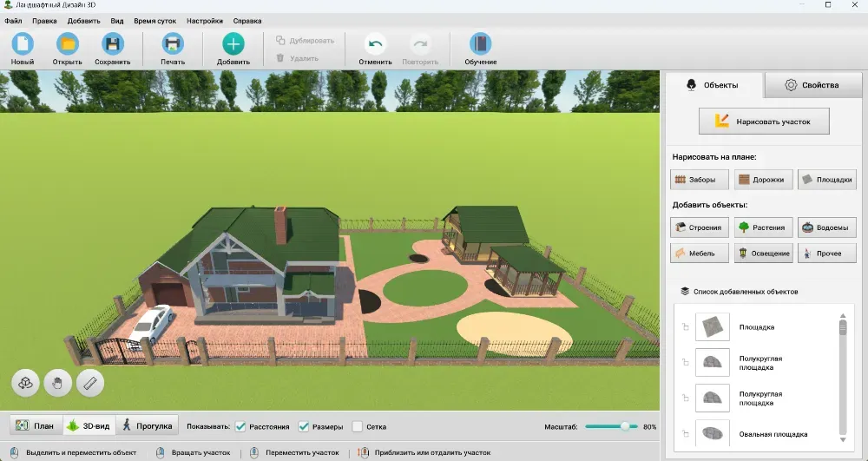Open the Обучение tutorial book icon

pyautogui.click(x=481, y=43)
